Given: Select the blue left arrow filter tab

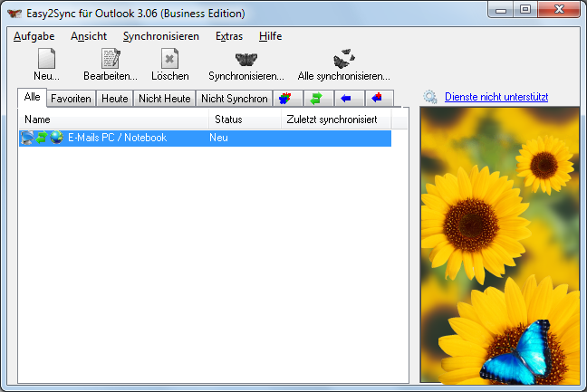Looking at the screenshot, I should click(349, 99).
